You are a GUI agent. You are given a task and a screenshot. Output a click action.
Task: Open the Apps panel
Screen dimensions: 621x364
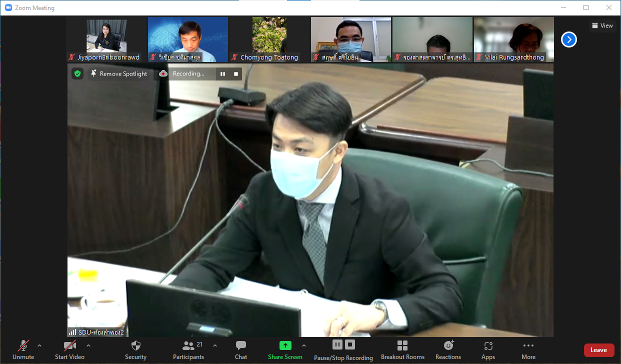pyautogui.click(x=488, y=349)
